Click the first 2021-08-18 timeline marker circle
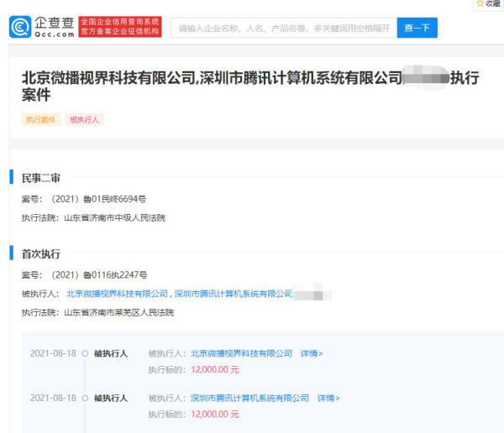This screenshot has width=504, height=433. pyautogui.click(x=85, y=353)
